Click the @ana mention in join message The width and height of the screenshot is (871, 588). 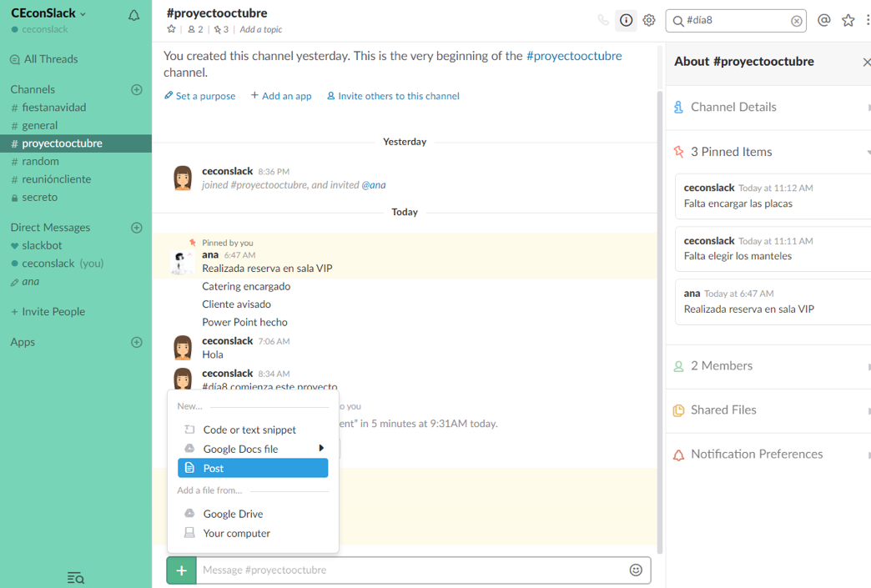click(x=374, y=185)
